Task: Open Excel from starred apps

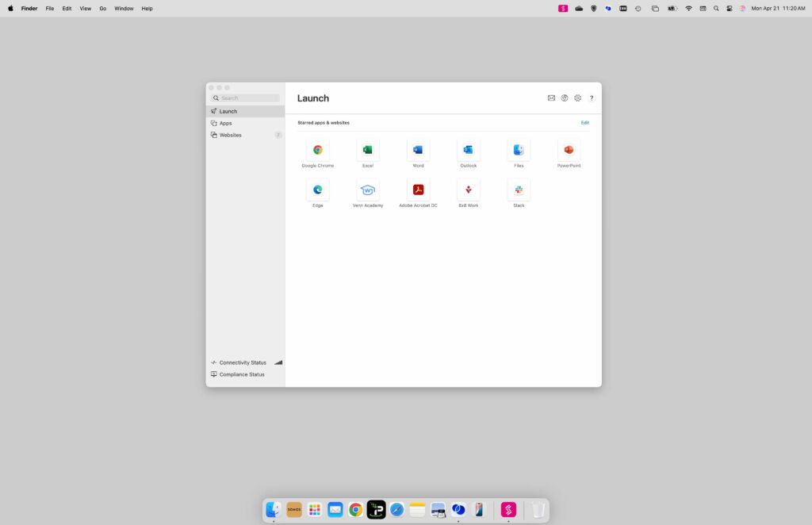Action: (368, 150)
